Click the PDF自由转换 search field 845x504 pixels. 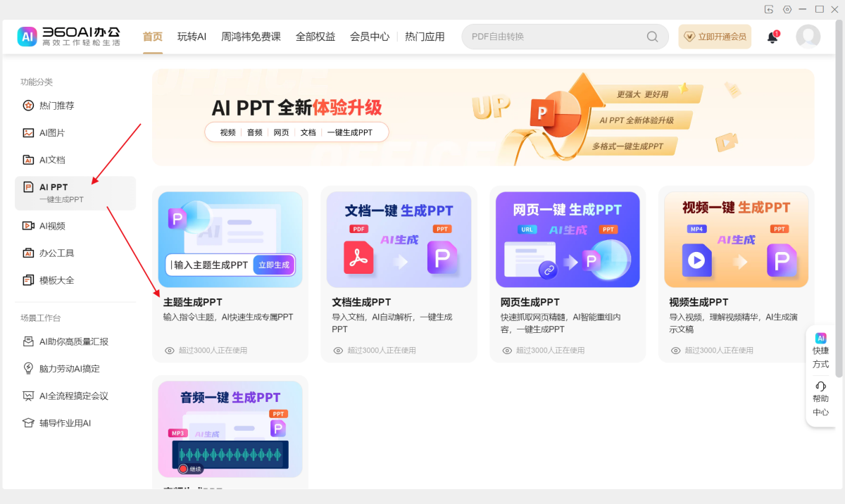coord(556,37)
